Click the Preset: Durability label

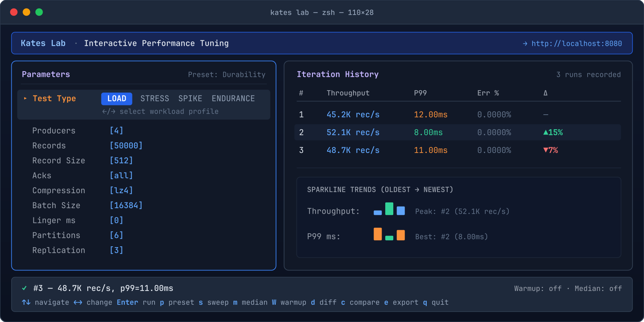[227, 74]
